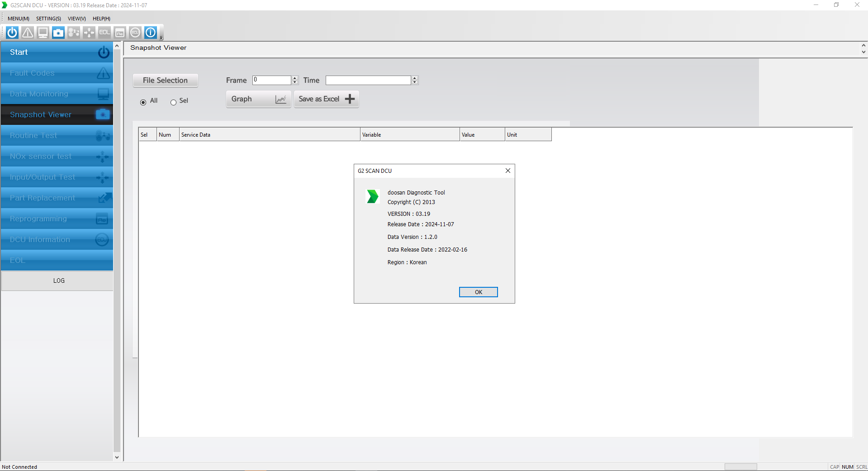Click the power Start icon in toolbar

[12, 33]
